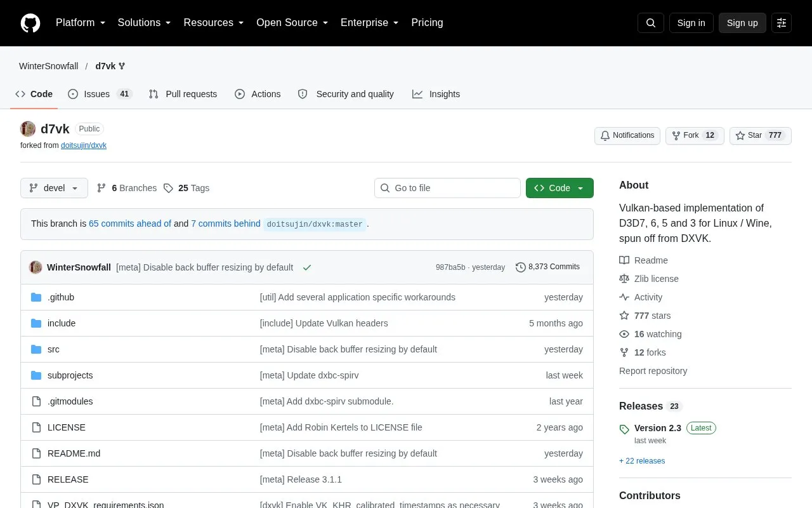Open the green Code dropdown button
The width and height of the screenshot is (812, 508).
click(560, 188)
